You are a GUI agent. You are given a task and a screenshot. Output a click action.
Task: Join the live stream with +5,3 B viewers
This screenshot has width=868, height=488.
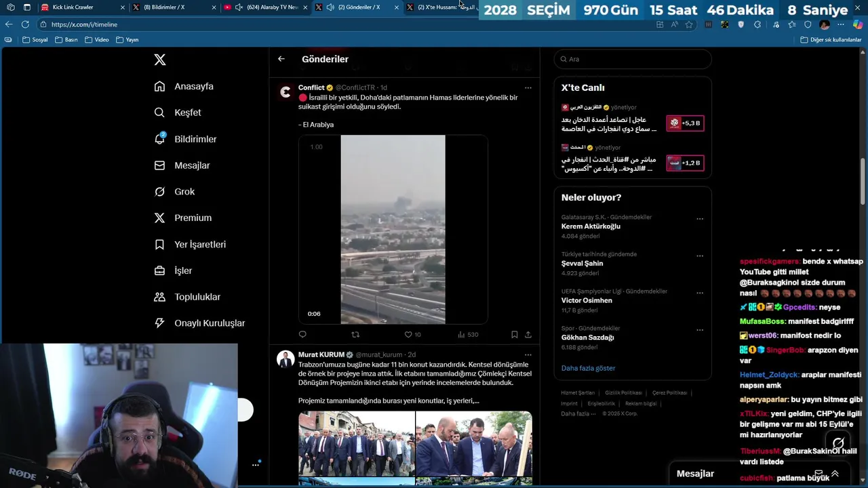[x=685, y=123]
